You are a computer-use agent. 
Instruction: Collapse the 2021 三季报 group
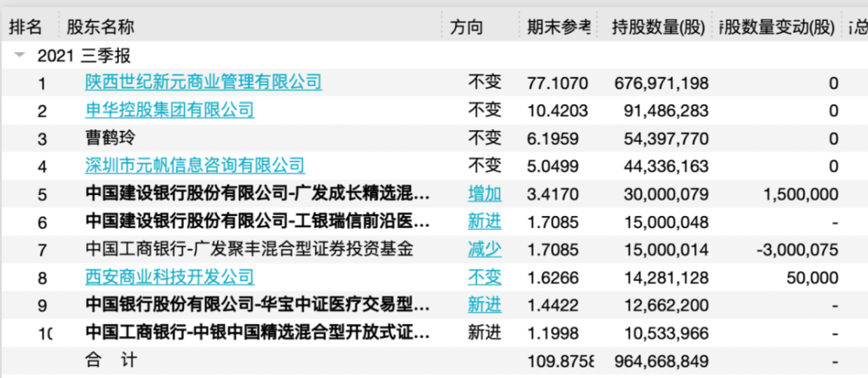click(19, 56)
